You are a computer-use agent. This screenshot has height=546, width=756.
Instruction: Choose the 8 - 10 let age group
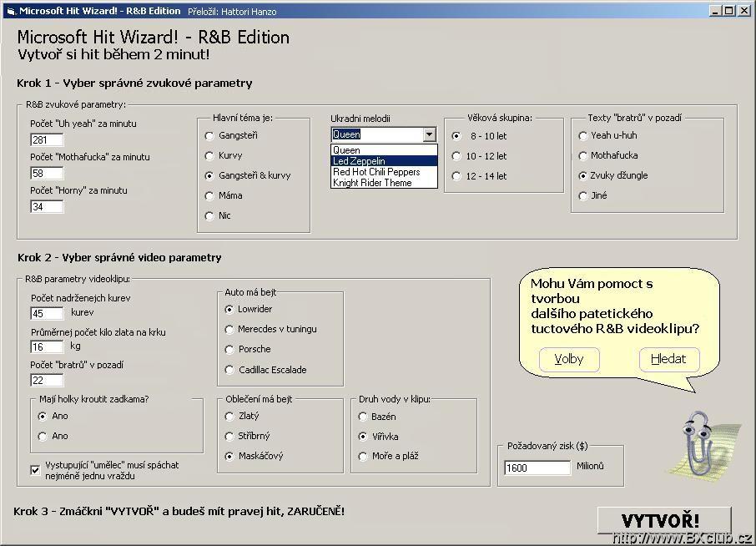coord(456,136)
